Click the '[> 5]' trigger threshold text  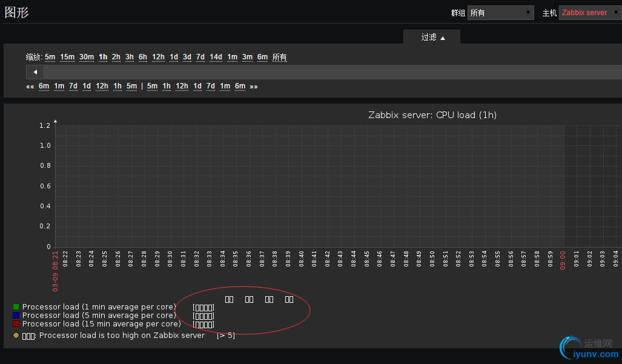tap(226, 336)
